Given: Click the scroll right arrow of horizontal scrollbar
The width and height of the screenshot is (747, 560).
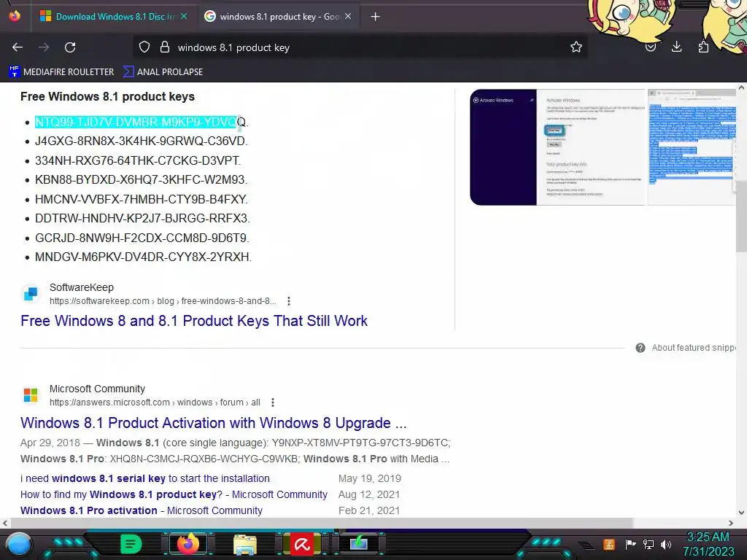Looking at the screenshot, I should [x=731, y=523].
